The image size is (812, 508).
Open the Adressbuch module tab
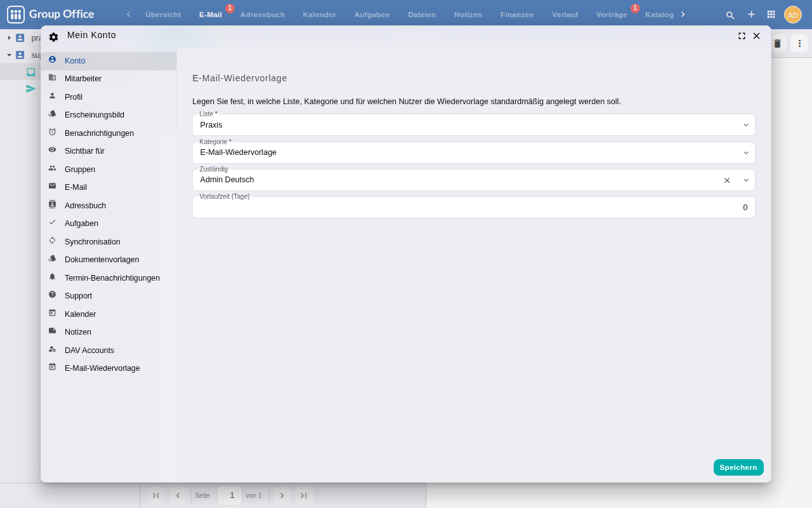click(x=262, y=15)
